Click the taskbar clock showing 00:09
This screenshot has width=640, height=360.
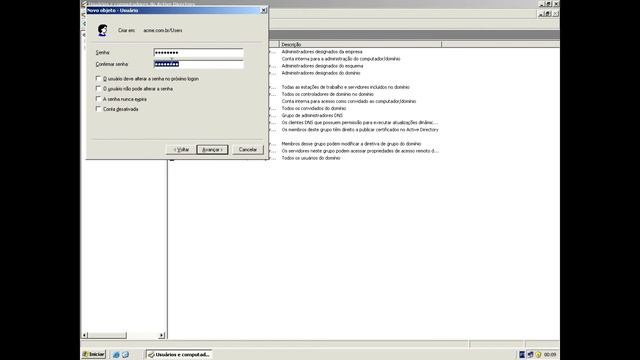pyautogui.click(x=550, y=355)
